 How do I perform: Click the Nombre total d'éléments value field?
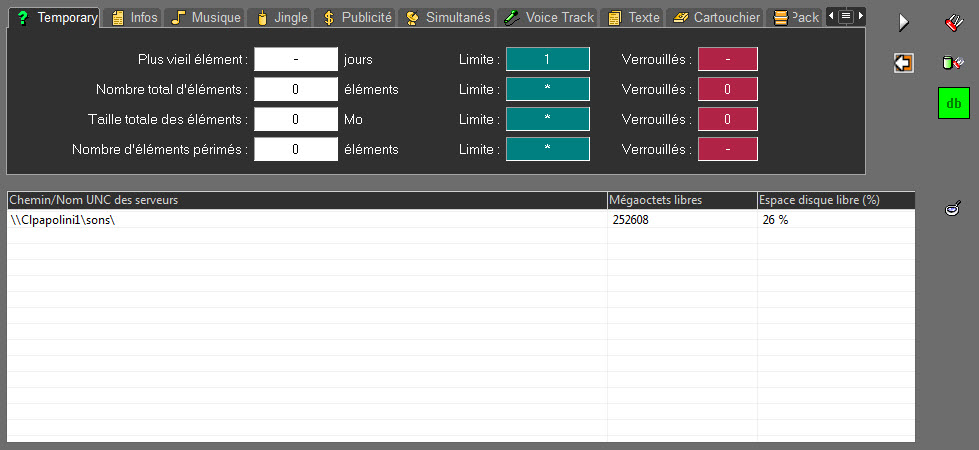(x=296, y=89)
